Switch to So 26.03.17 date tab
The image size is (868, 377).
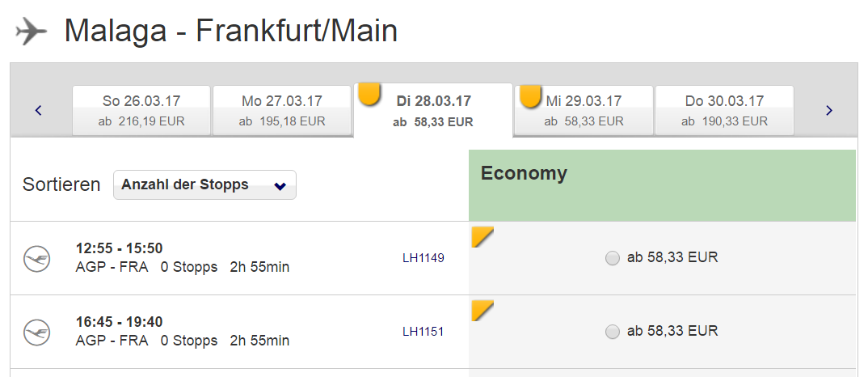tap(141, 110)
